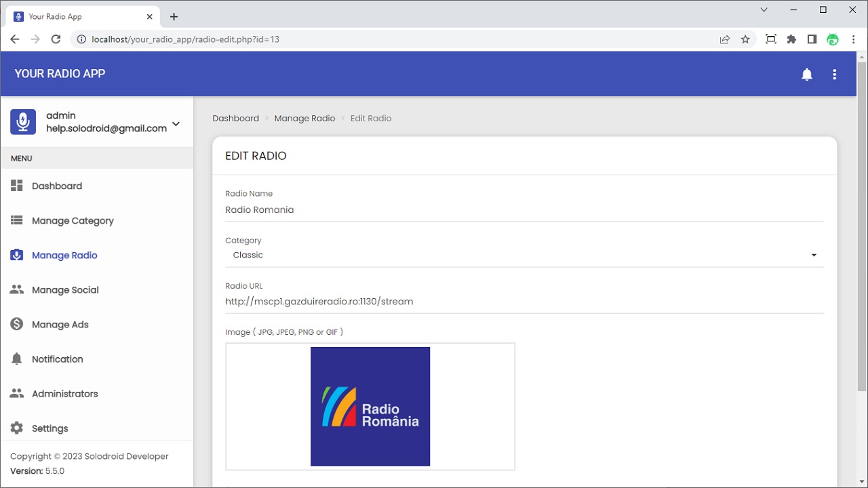The height and width of the screenshot is (488, 868).
Task: Click the notification bell in the top bar
Action: tap(807, 75)
